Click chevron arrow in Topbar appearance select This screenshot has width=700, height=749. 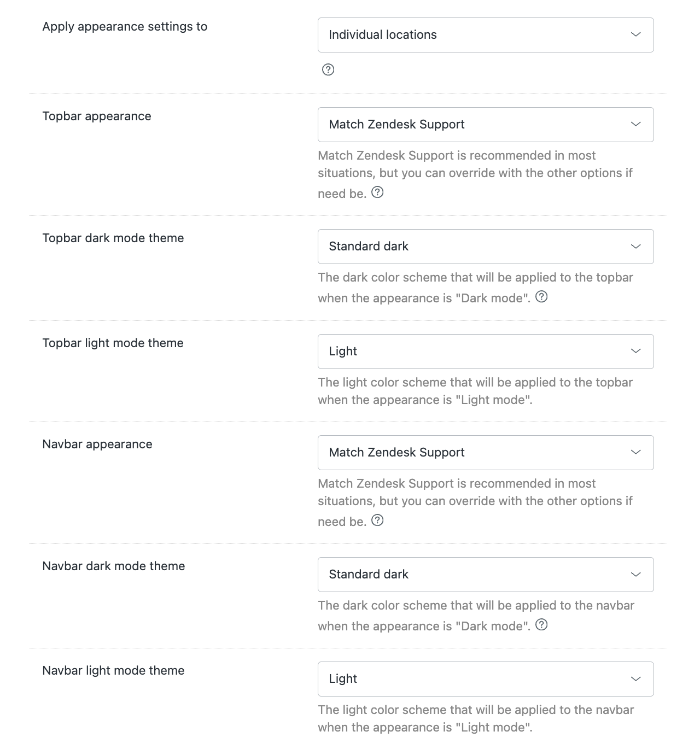click(x=635, y=124)
